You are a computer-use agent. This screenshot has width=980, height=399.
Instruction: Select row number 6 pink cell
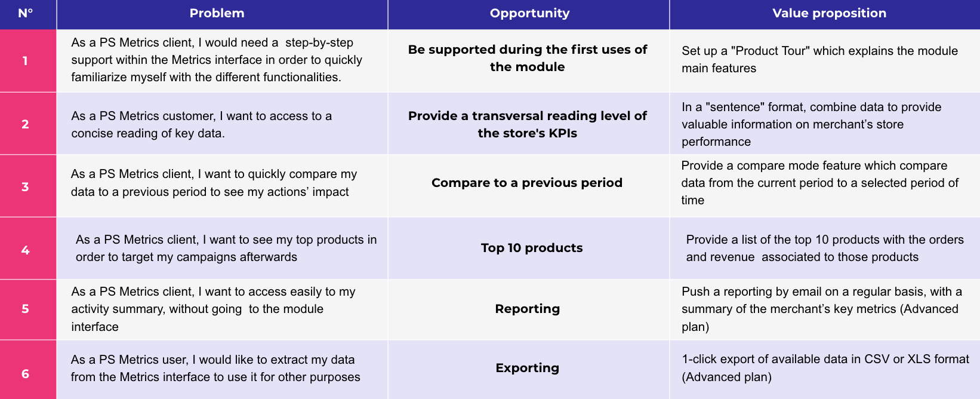coord(26,374)
